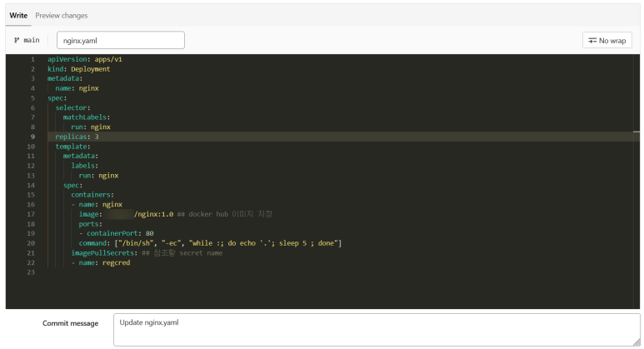Click the kind: Deployment line
This screenshot has width=644, height=349.
79,69
